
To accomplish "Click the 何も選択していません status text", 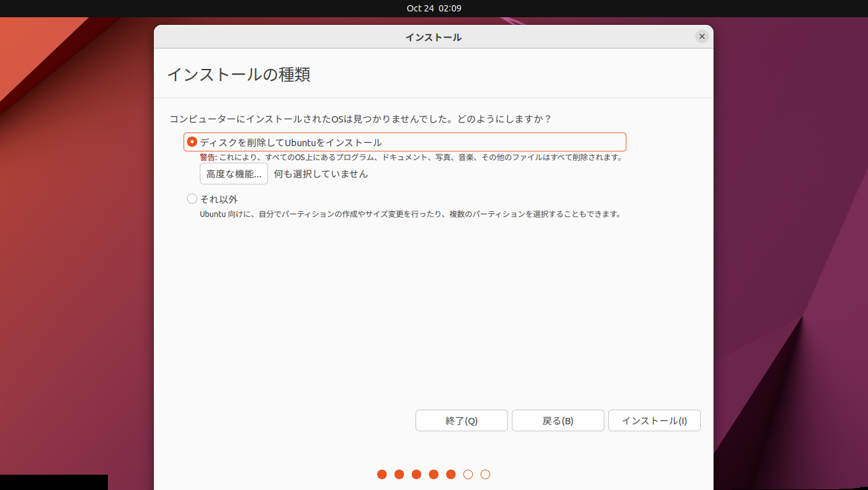I will (321, 174).
